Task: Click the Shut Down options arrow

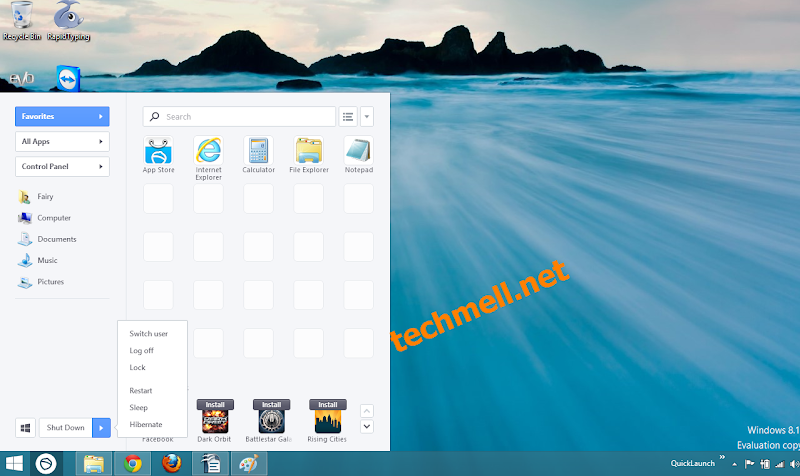Action: tap(101, 428)
